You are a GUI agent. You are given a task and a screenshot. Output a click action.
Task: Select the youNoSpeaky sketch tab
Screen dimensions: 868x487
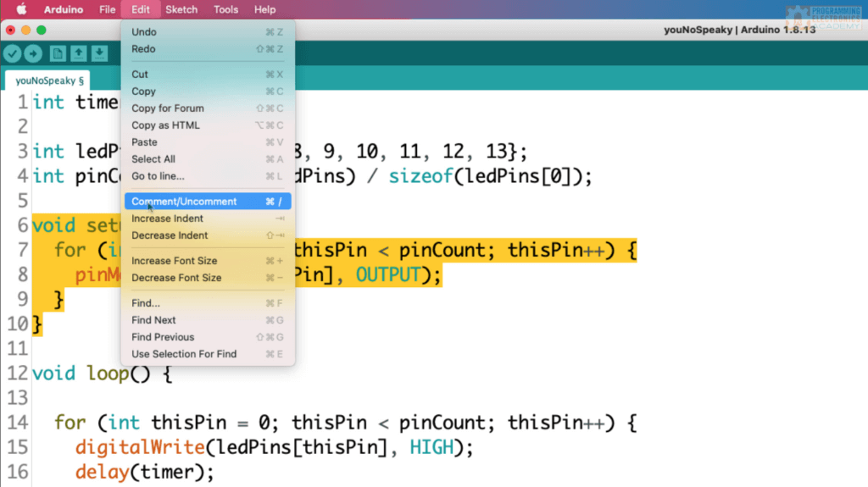coord(48,80)
